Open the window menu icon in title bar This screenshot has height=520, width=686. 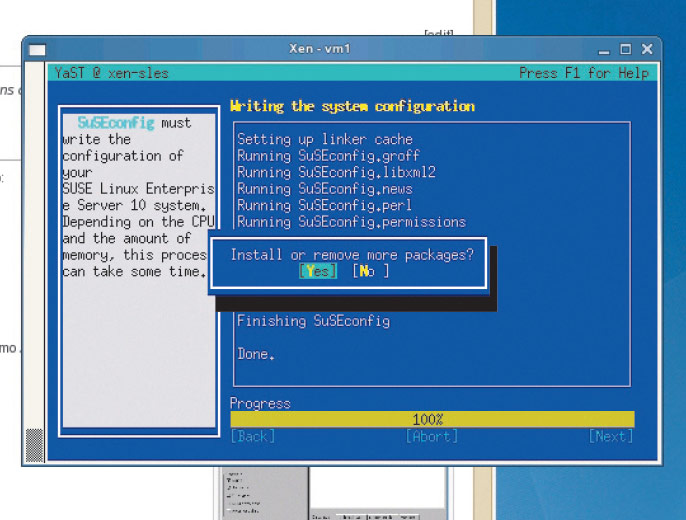[x=37, y=49]
